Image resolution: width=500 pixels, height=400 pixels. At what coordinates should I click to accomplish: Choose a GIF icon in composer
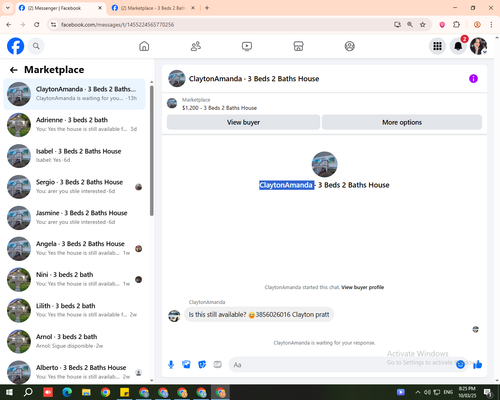click(217, 365)
